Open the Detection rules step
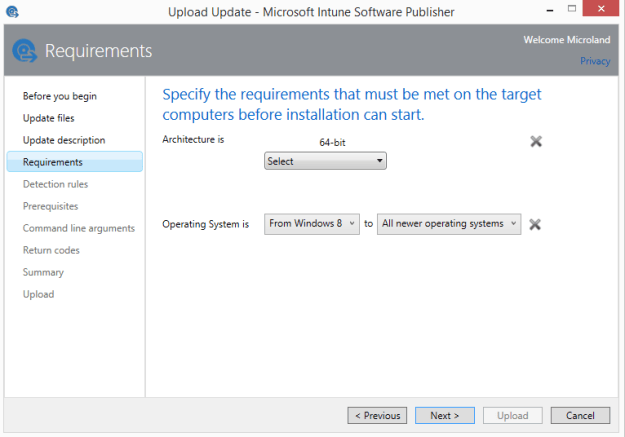Viewport: 625px width, 437px height. (x=55, y=184)
